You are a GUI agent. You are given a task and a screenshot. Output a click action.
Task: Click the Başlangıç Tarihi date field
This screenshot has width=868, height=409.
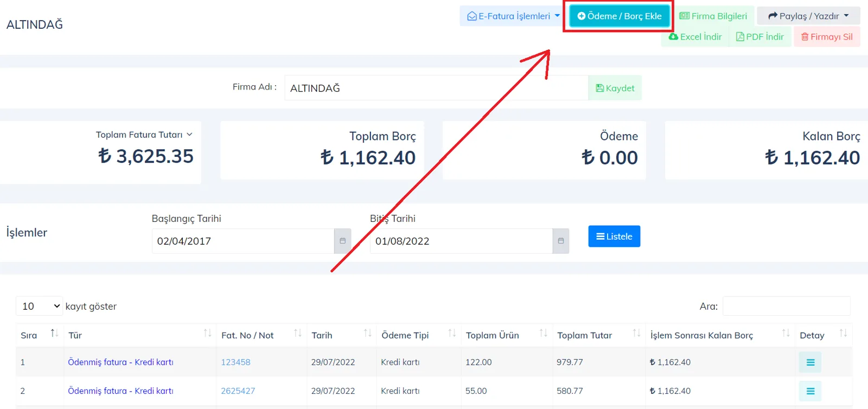[x=243, y=241]
